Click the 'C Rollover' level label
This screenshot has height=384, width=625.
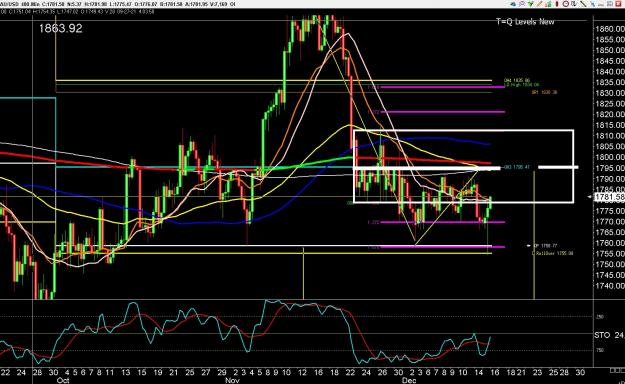click(552, 253)
